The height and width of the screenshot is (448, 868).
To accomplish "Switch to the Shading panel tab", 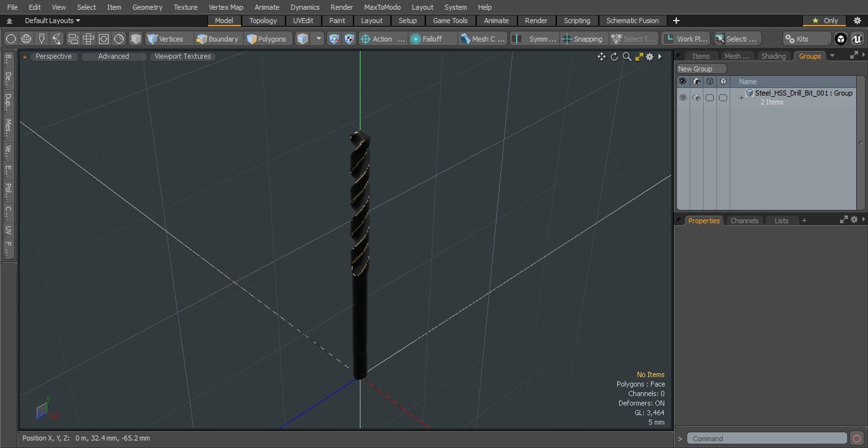I will pyautogui.click(x=774, y=56).
